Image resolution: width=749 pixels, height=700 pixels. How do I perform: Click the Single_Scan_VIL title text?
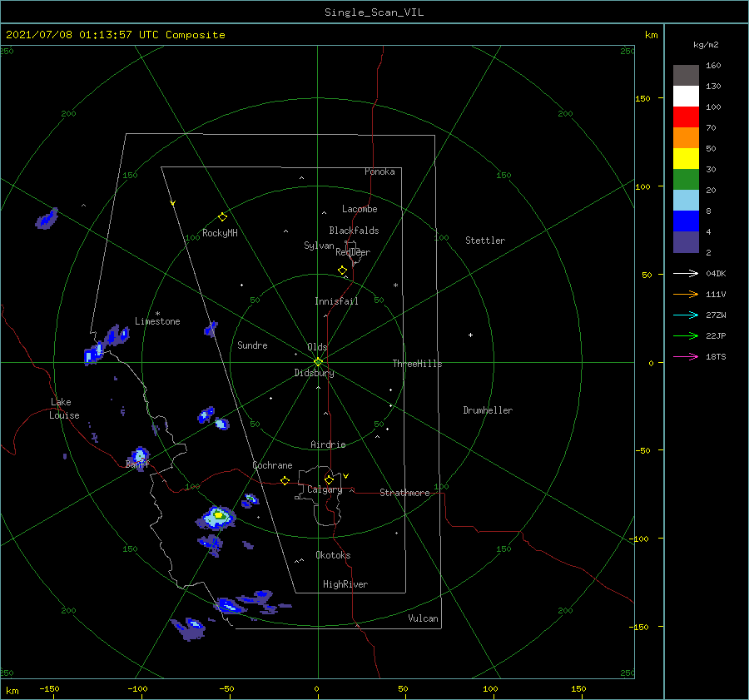tap(374, 12)
